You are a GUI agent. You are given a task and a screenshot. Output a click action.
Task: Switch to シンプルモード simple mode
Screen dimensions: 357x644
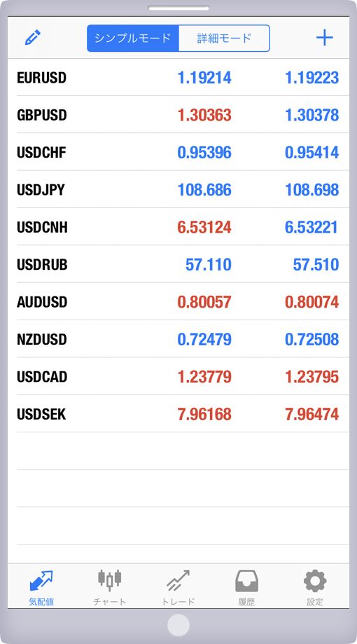pos(132,39)
